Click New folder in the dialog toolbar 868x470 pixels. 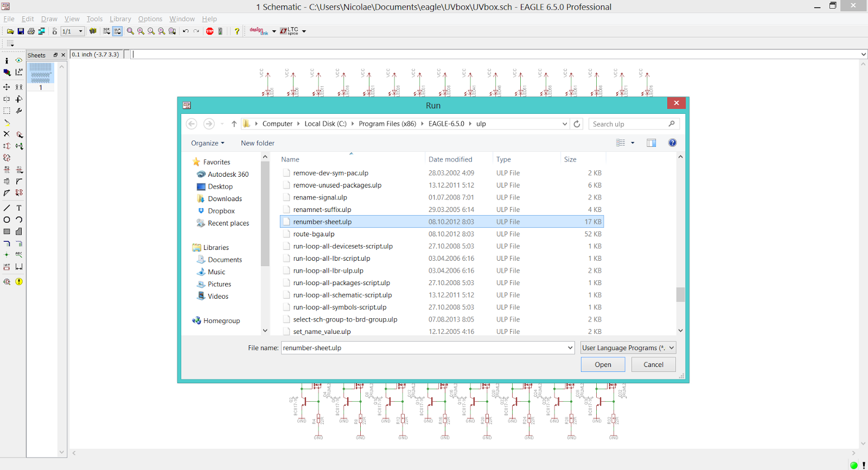(258, 143)
